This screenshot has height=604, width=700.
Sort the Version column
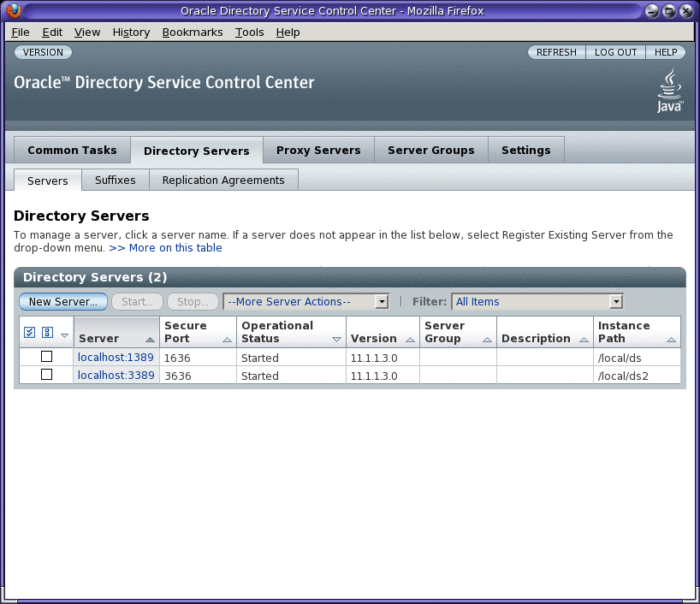click(x=408, y=340)
